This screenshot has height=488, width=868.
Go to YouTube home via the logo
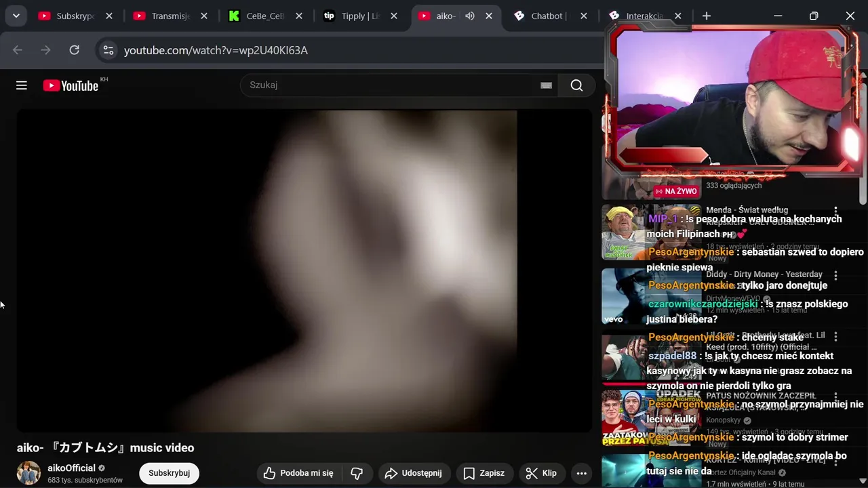click(71, 85)
